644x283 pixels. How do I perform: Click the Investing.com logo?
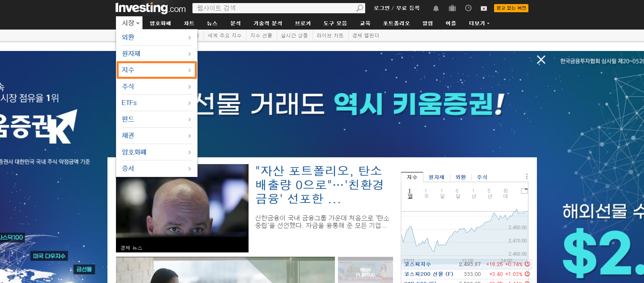click(x=150, y=8)
